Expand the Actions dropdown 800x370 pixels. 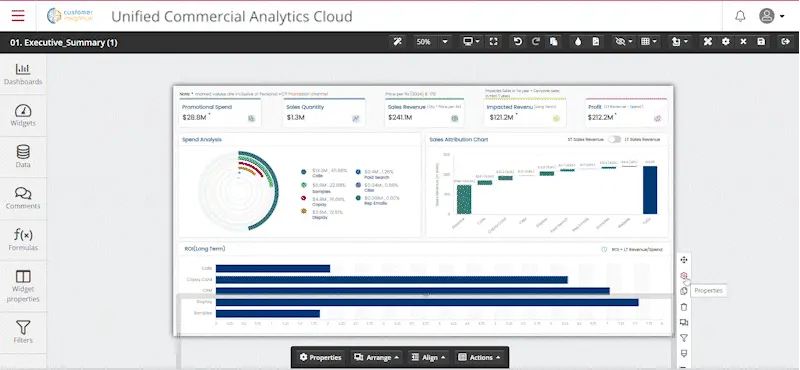pos(479,357)
